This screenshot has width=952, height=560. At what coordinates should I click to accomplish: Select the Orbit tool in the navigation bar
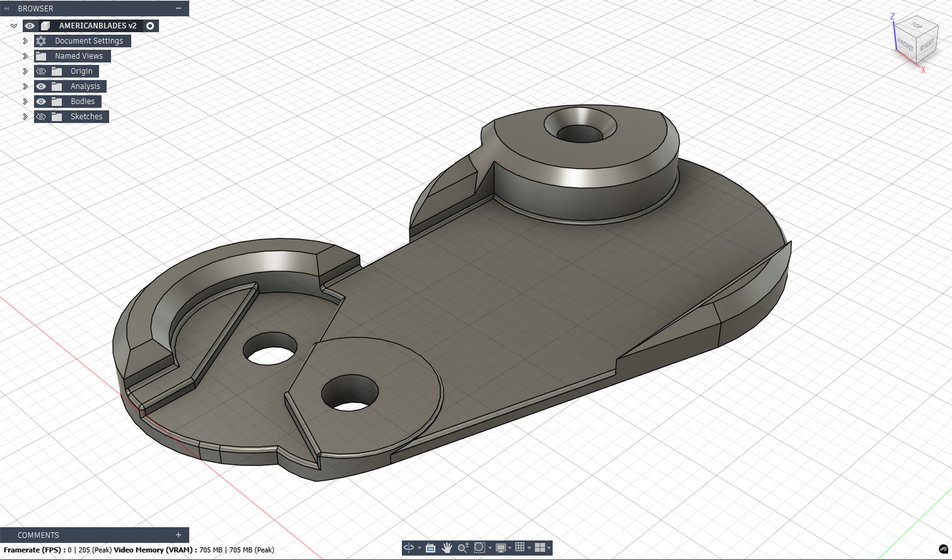[x=409, y=548]
